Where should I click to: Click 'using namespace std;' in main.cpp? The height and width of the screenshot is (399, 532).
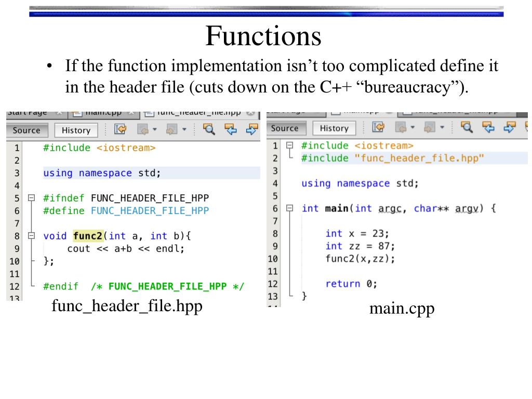[360, 183]
